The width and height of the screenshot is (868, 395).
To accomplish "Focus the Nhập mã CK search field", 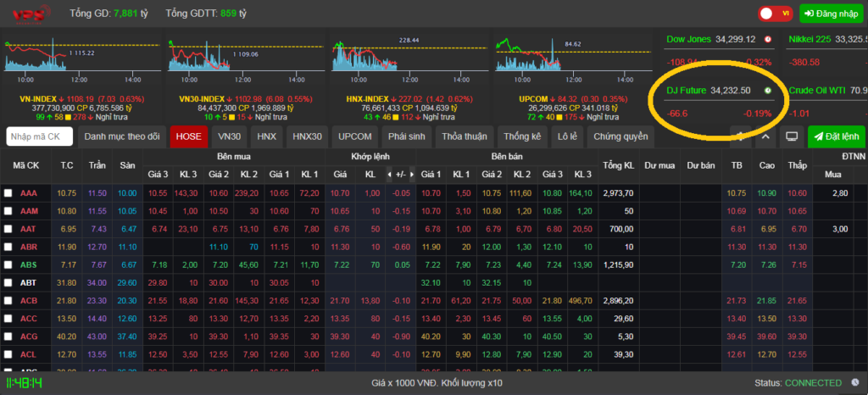I will point(40,136).
